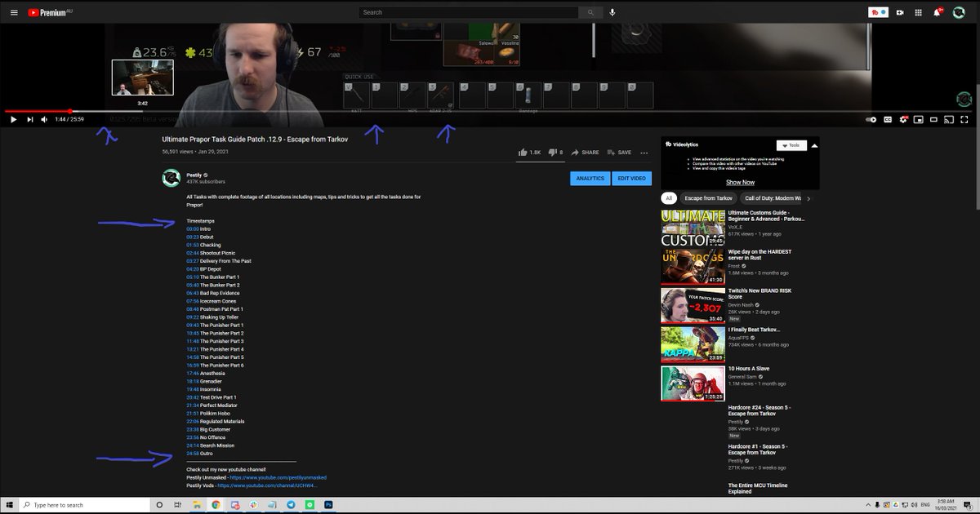Open Pestily Vods channel link
This screenshot has width=980, height=514.
tap(267, 485)
